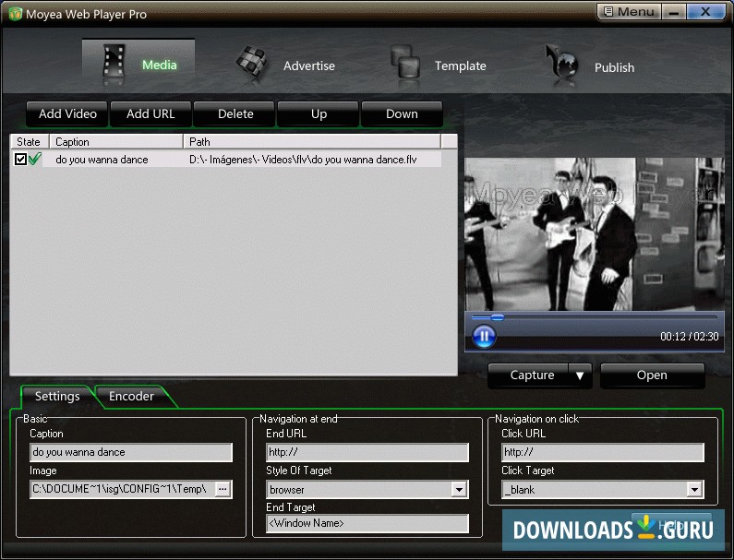Click the Add URL button
The width and height of the screenshot is (734, 560).
151,114
